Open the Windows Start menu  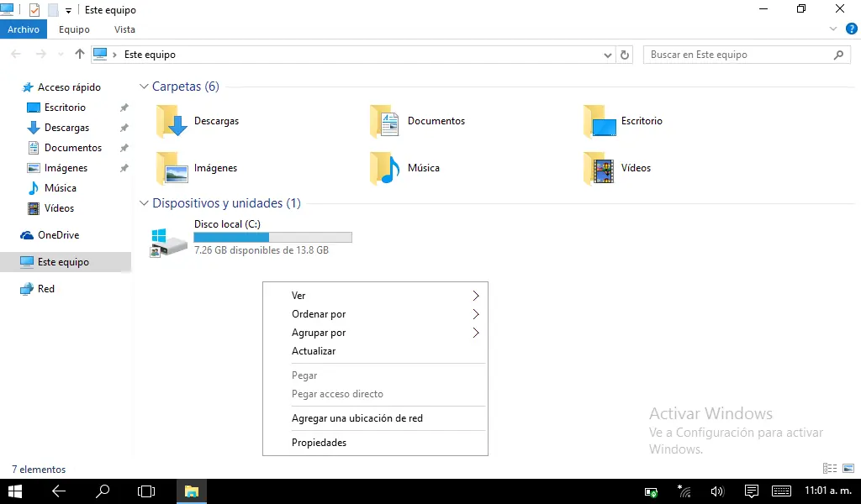point(15,491)
